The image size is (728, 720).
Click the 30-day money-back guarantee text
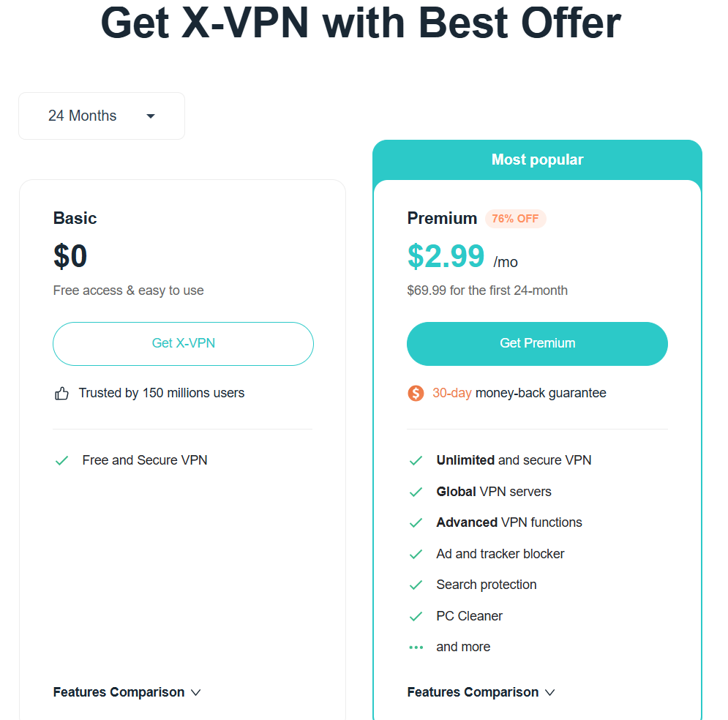pyautogui.click(x=519, y=393)
